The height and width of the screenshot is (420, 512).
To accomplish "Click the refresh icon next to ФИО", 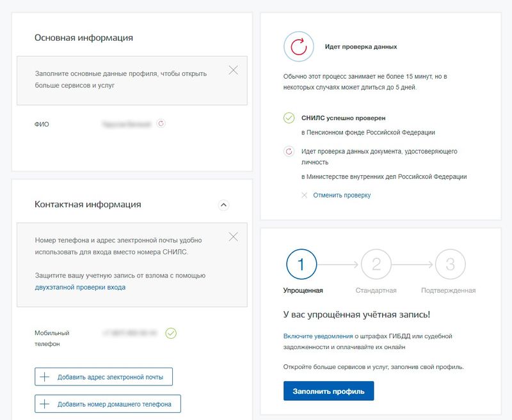I will [x=161, y=124].
